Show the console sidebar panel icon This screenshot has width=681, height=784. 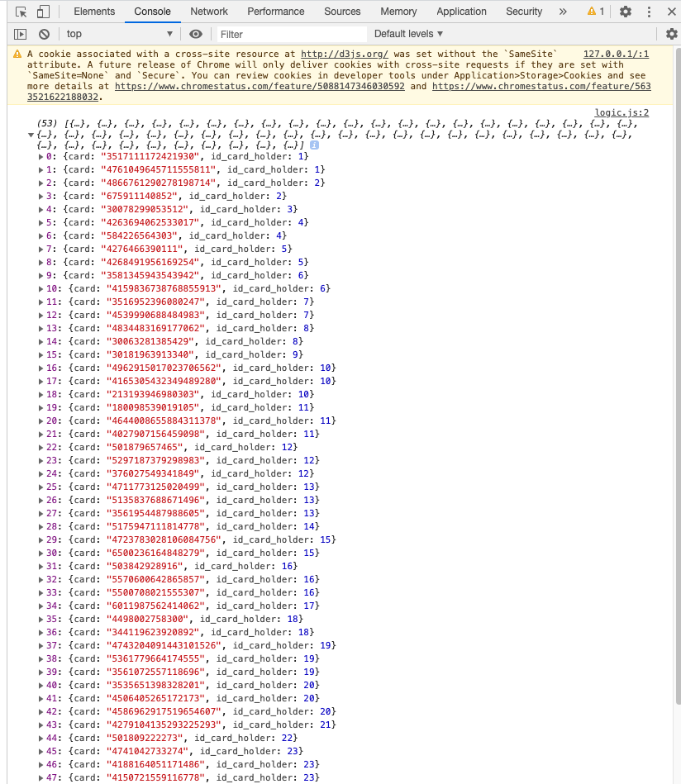click(20, 34)
